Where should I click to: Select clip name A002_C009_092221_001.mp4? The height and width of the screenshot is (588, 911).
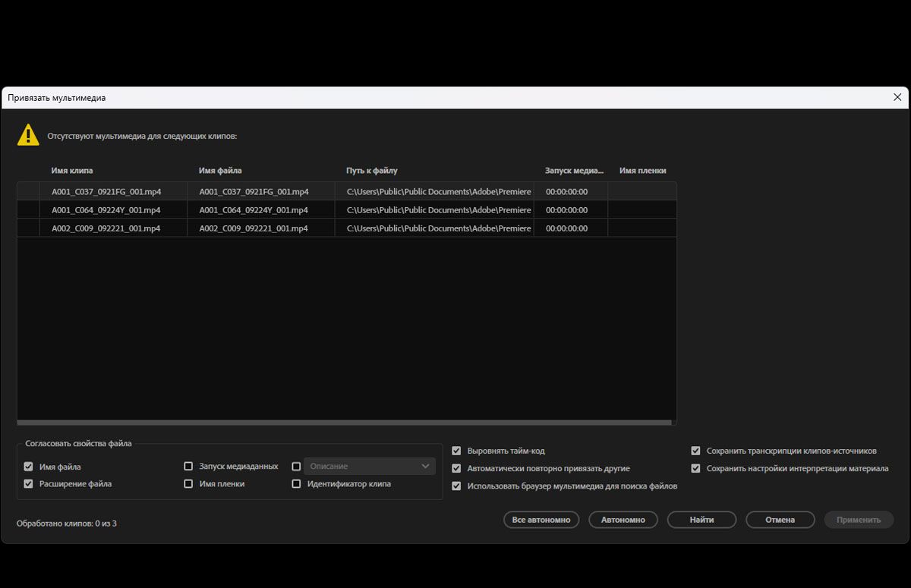pyautogui.click(x=106, y=228)
